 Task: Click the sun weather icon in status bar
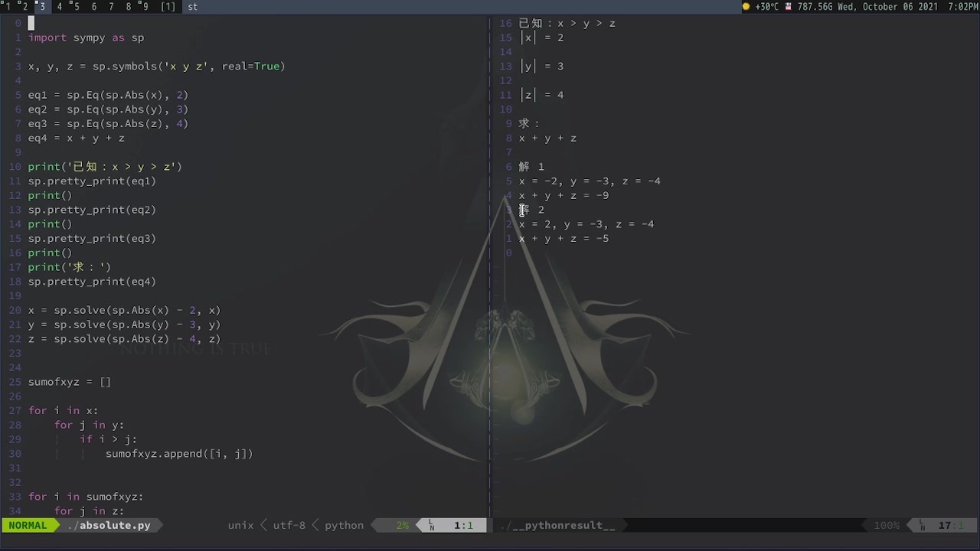(746, 7)
